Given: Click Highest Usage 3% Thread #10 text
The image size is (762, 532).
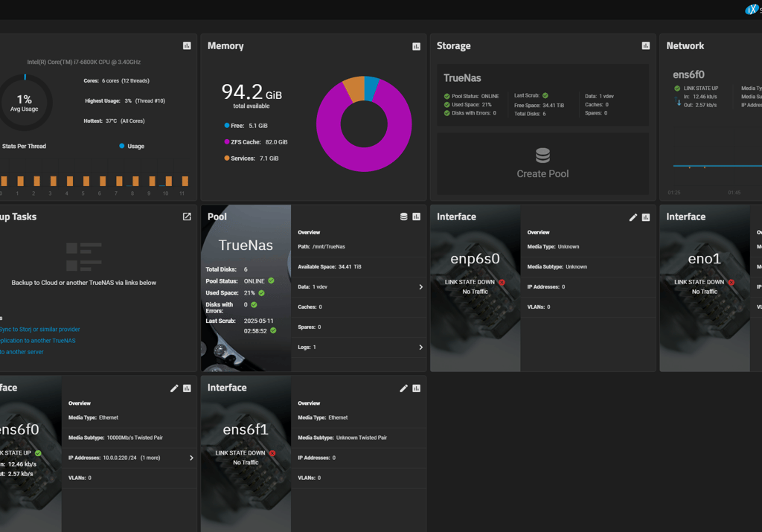Looking at the screenshot, I should 125,101.
